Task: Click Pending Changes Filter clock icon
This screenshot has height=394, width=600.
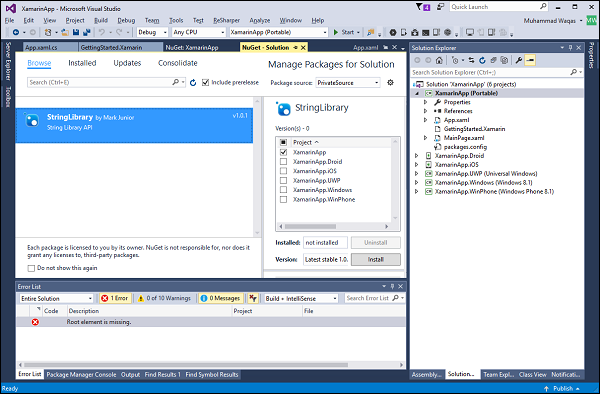Action: pos(455,60)
